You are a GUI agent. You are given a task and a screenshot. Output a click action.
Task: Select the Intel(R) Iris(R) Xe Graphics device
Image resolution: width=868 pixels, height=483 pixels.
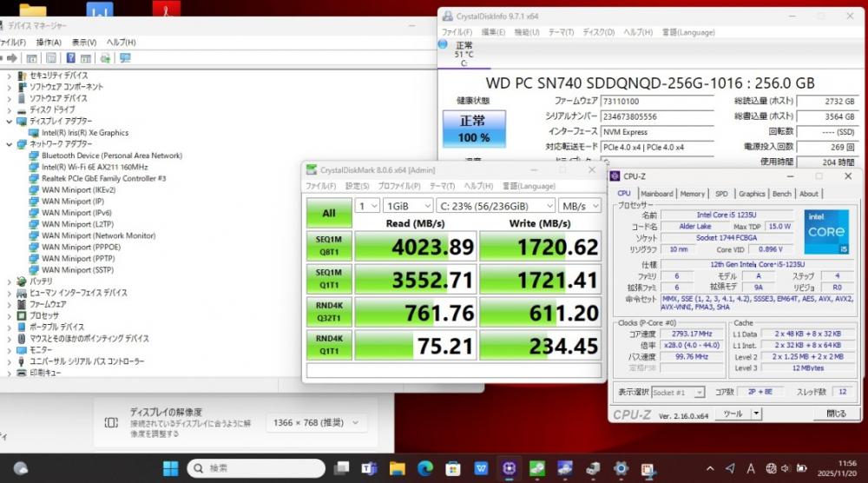[85, 133]
